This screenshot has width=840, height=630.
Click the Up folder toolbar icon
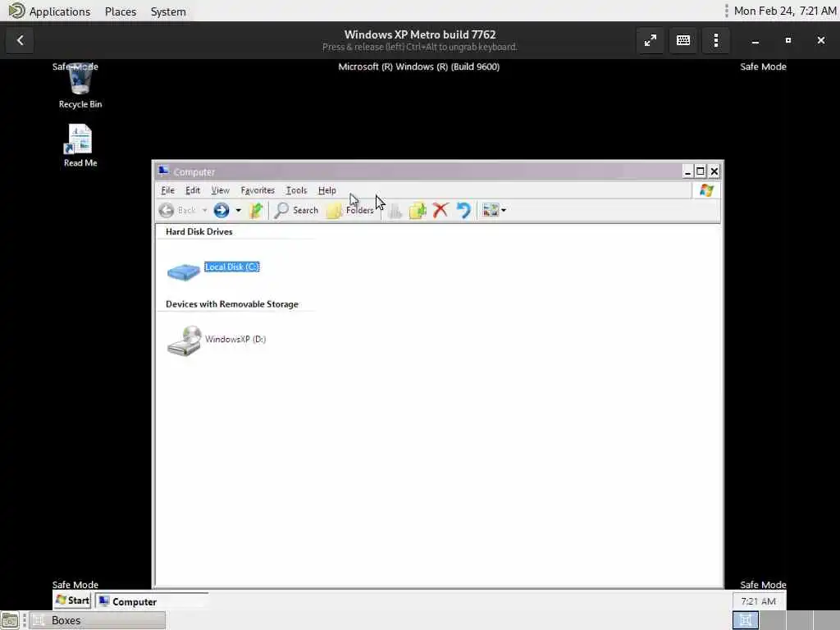point(256,210)
